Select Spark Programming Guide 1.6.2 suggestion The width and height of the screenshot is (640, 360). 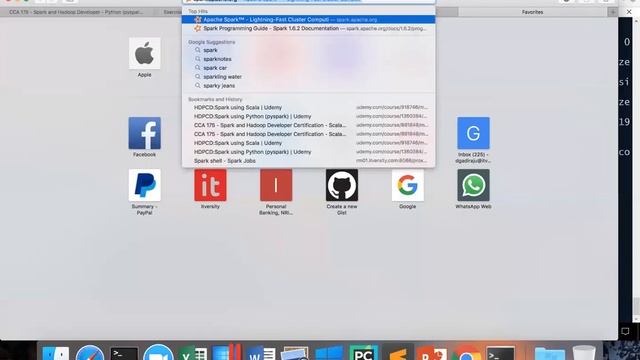tap(309, 29)
